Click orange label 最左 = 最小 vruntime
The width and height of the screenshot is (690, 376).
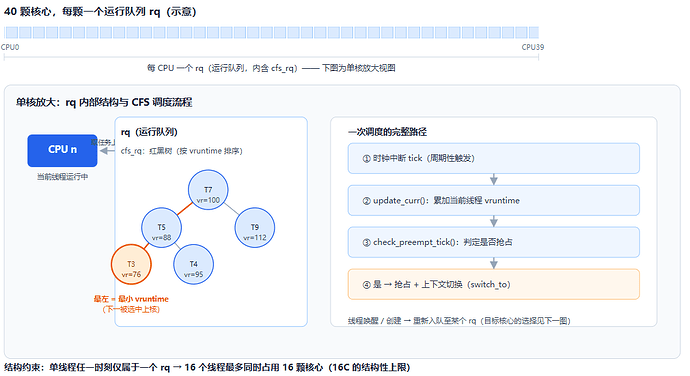[x=131, y=299]
